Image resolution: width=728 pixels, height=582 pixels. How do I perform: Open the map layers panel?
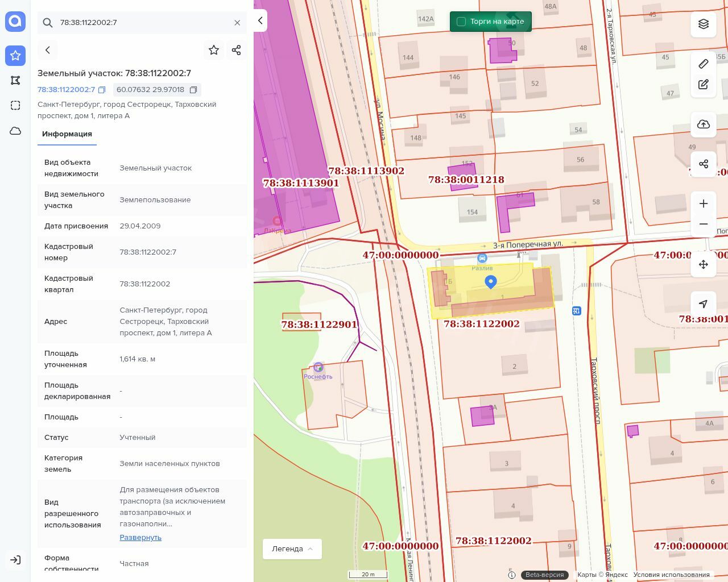[x=704, y=24]
